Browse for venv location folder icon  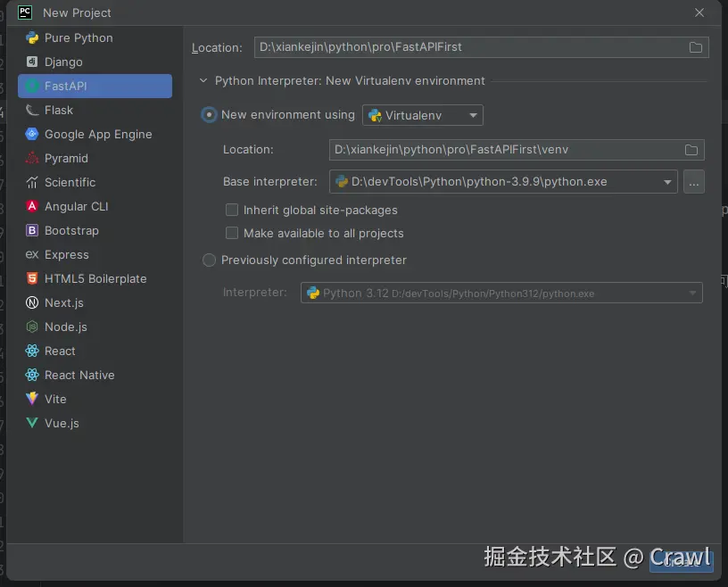coord(691,150)
